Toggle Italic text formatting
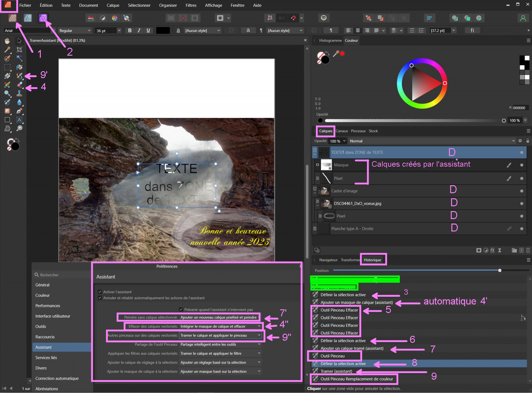This screenshot has width=532, height=393. tap(139, 30)
